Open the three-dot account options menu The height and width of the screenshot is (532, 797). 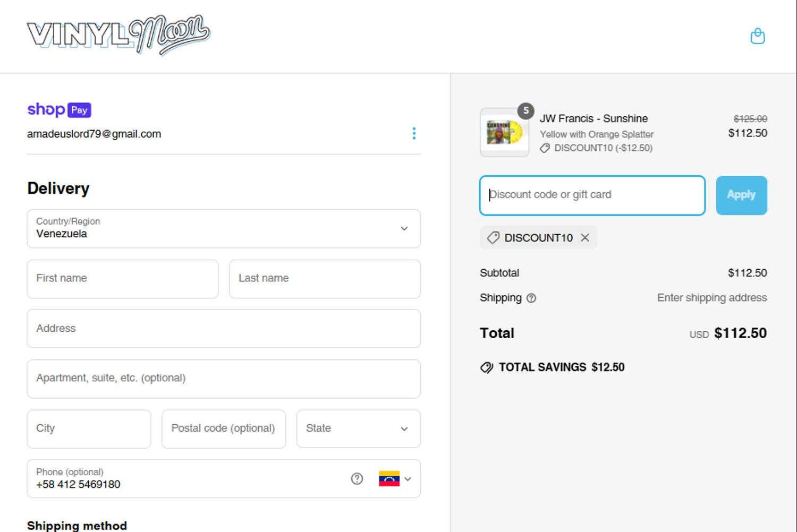coord(414,133)
